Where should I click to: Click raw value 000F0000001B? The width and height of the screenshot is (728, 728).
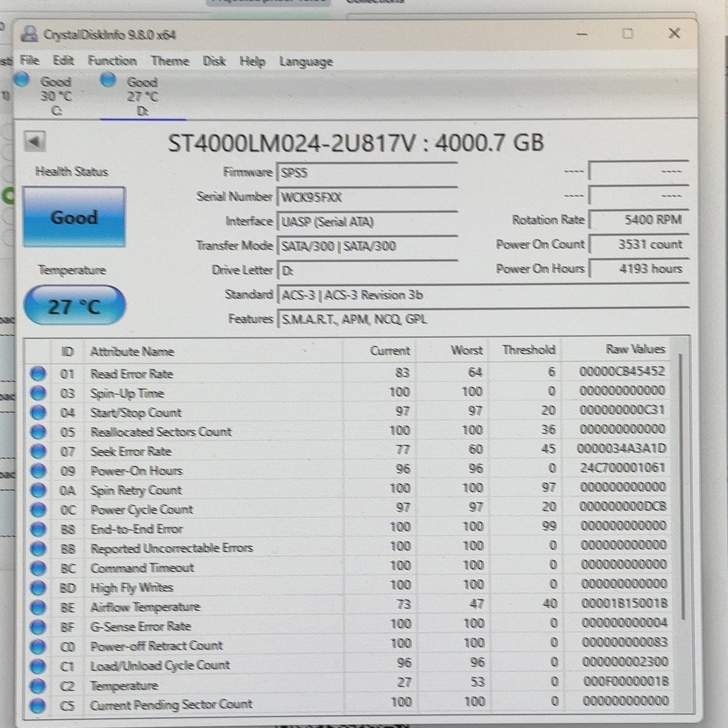point(626,681)
